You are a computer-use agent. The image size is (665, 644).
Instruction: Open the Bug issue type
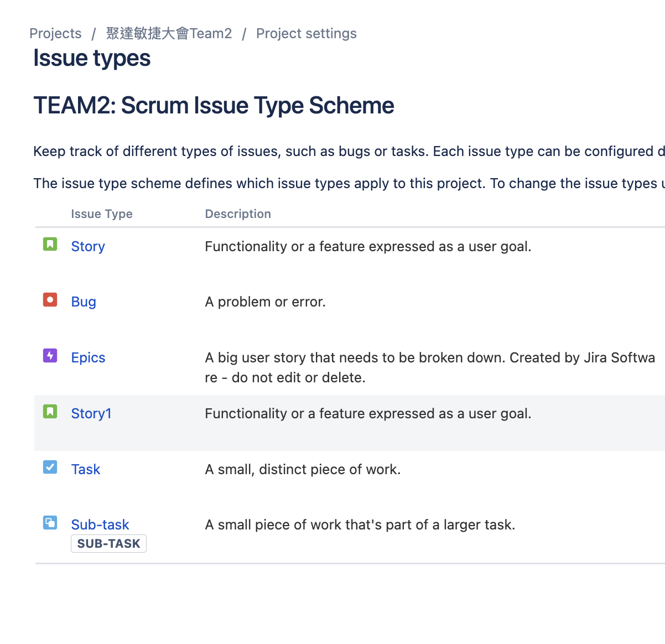[x=84, y=302]
